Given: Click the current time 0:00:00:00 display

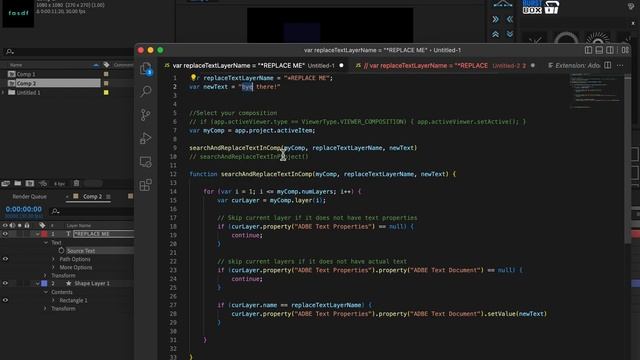Looking at the screenshot, I should coord(24,209).
